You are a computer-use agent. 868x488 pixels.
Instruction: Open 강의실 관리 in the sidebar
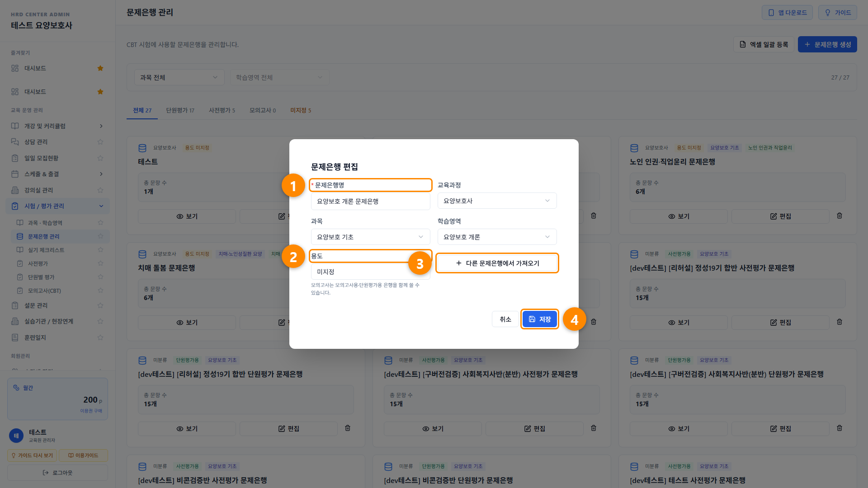38,190
